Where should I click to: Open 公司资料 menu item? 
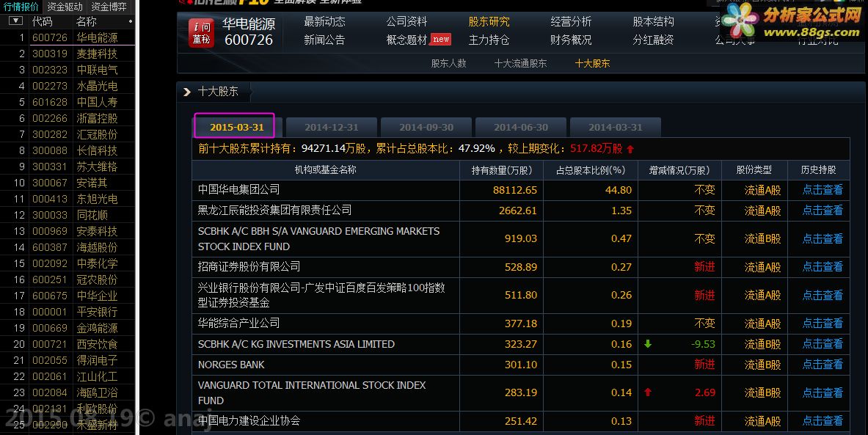coord(407,21)
